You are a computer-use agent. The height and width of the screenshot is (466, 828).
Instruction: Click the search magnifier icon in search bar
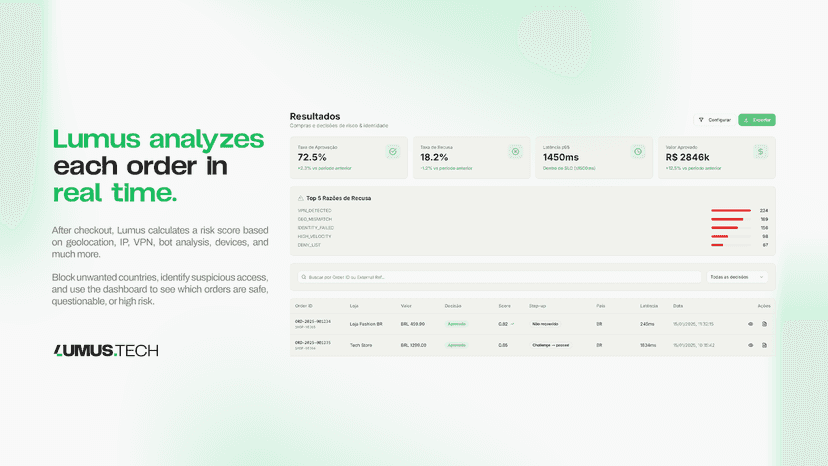pyautogui.click(x=304, y=277)
